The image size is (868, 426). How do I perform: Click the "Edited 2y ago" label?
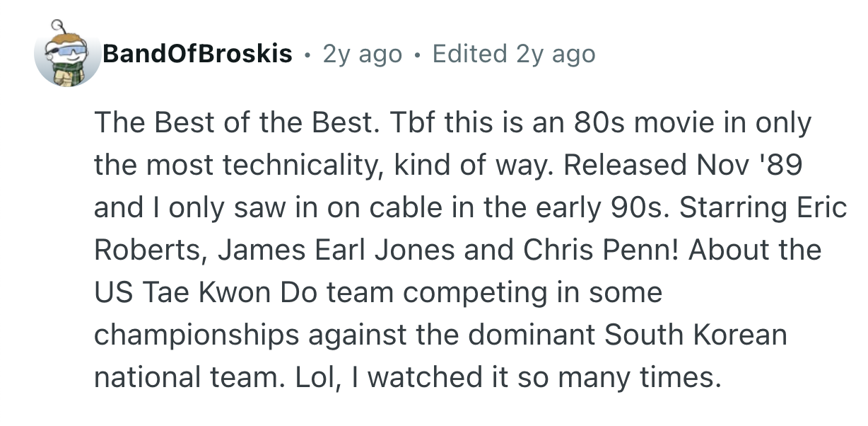tap(514, 54)
